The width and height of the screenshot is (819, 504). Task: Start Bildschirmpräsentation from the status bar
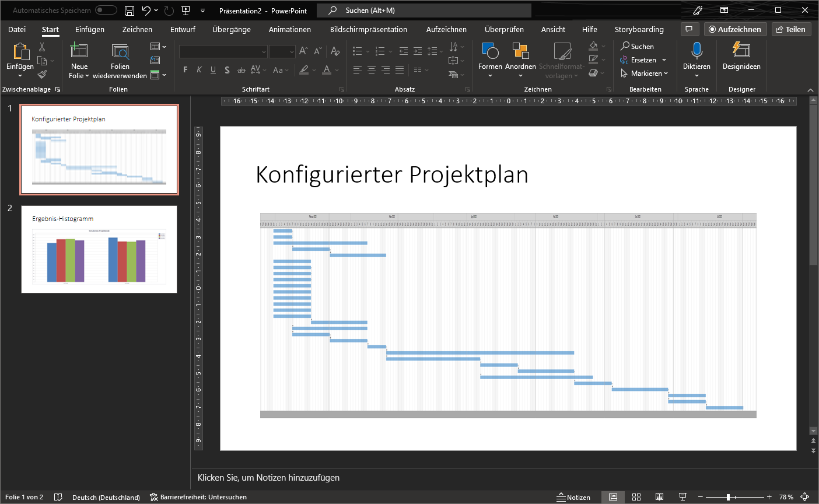pyautogui.click(x=682, y=497)
